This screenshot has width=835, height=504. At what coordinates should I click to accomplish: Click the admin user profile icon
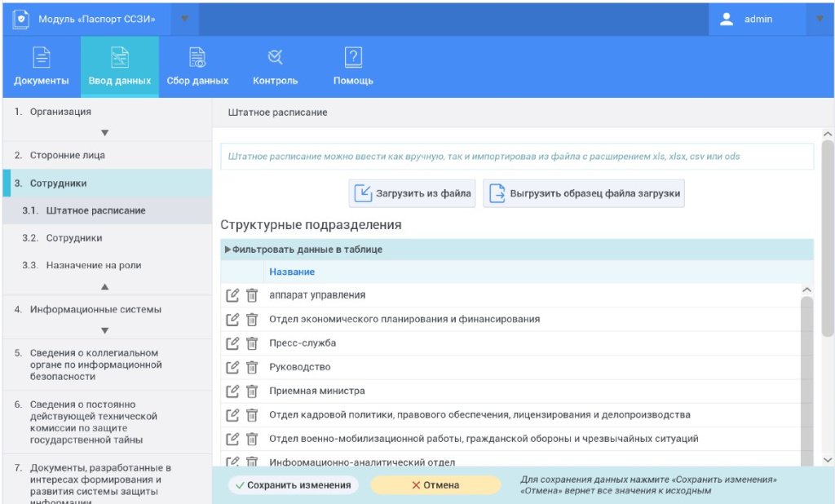coord(726,18)
